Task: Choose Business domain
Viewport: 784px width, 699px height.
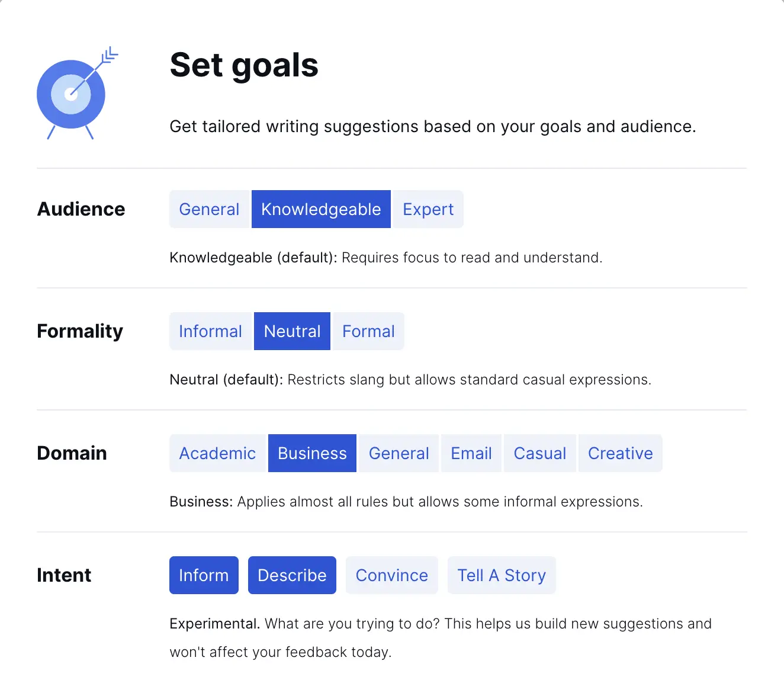Action: 312,453
